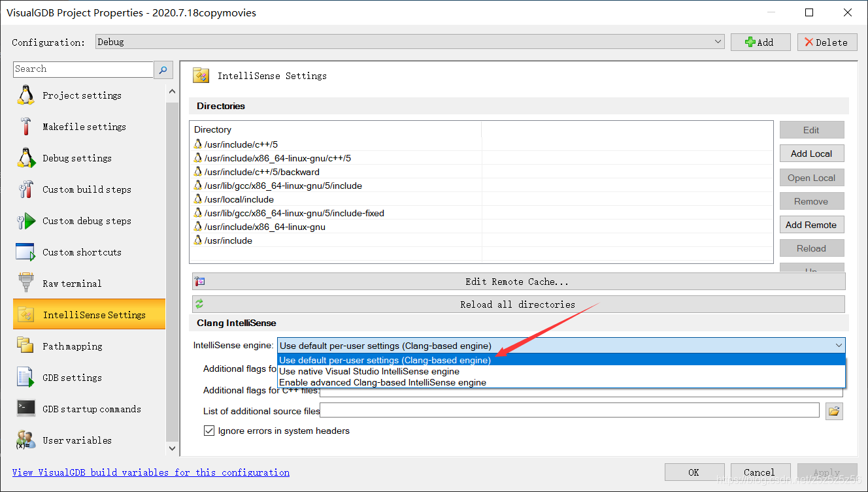Image resolution: width=868 pixels, height=492 pixels.
Task: Click the List of additional source files field
Action: pos(569,410)
